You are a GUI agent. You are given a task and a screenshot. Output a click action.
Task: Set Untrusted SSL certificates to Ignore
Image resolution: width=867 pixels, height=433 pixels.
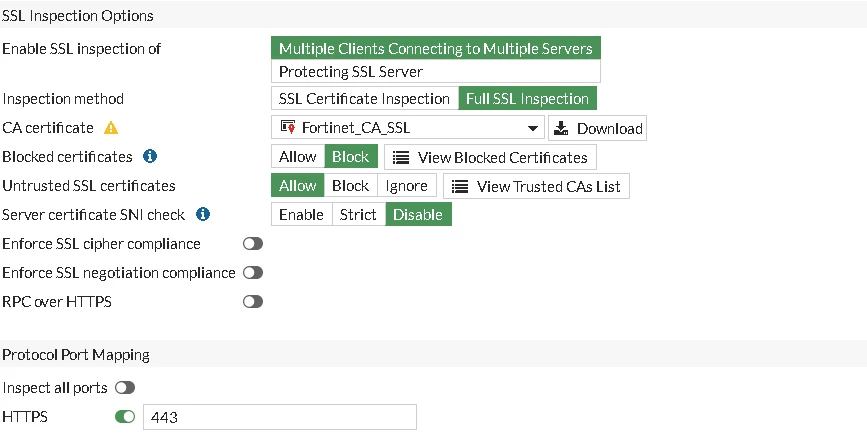(x=406, y=186)
